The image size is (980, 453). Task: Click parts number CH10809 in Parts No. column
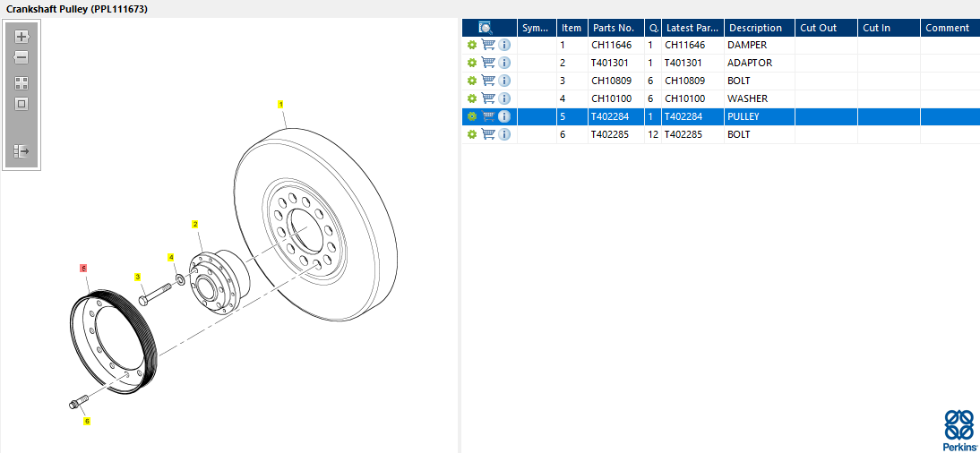611,81
